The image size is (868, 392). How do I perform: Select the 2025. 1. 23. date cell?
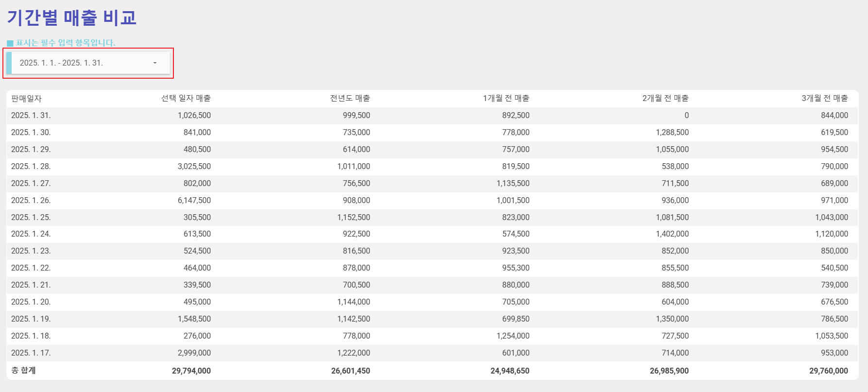coord(31,251)
